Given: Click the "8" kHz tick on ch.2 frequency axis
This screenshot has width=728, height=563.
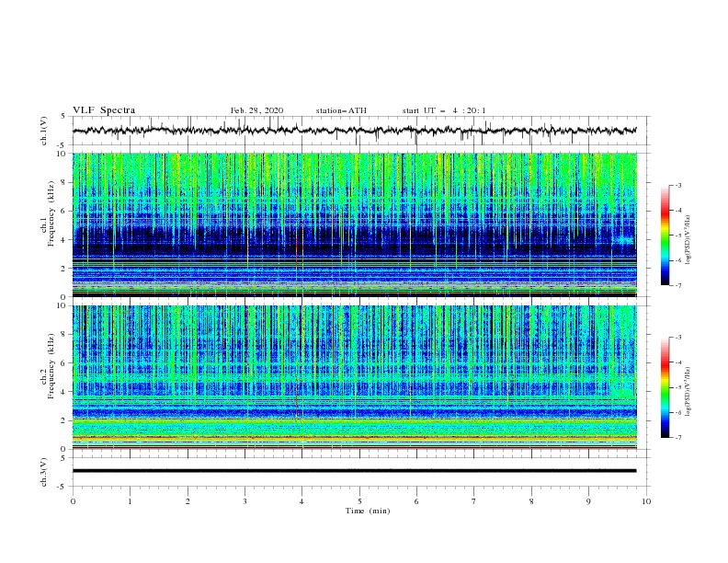Looking at the screenshot, I should pyautogui.click(x=64, y=335).
